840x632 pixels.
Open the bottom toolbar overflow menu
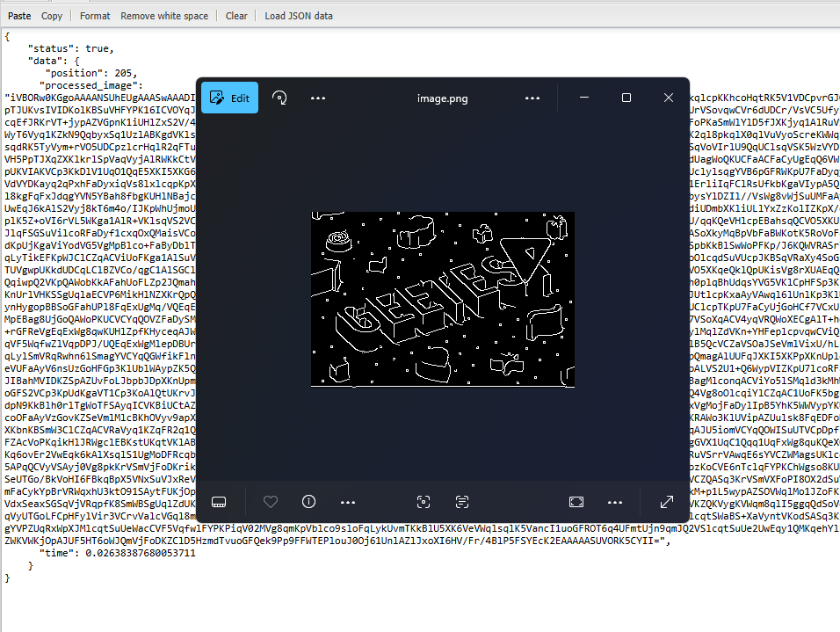pyautogui.click(x=347, y=501)
